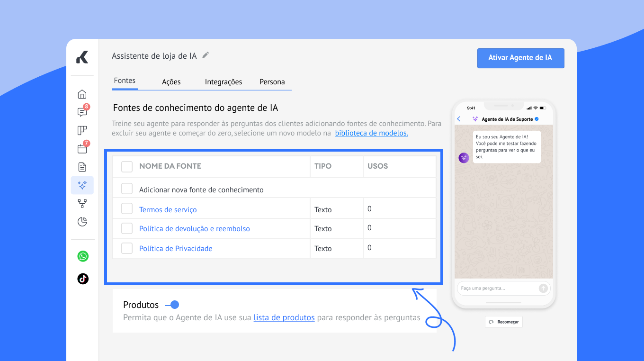
Task: Click the pencil icon to rename assistant
Action: [206, 55]
